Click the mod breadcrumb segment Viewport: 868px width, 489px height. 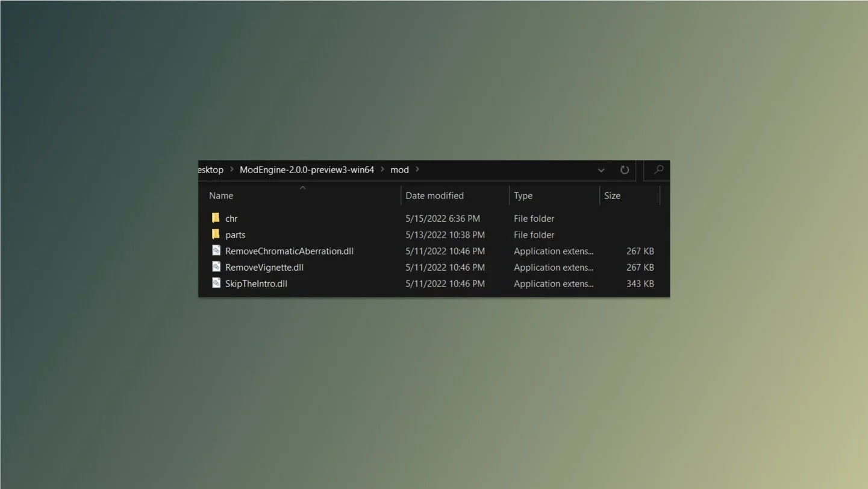click(399, 170)
